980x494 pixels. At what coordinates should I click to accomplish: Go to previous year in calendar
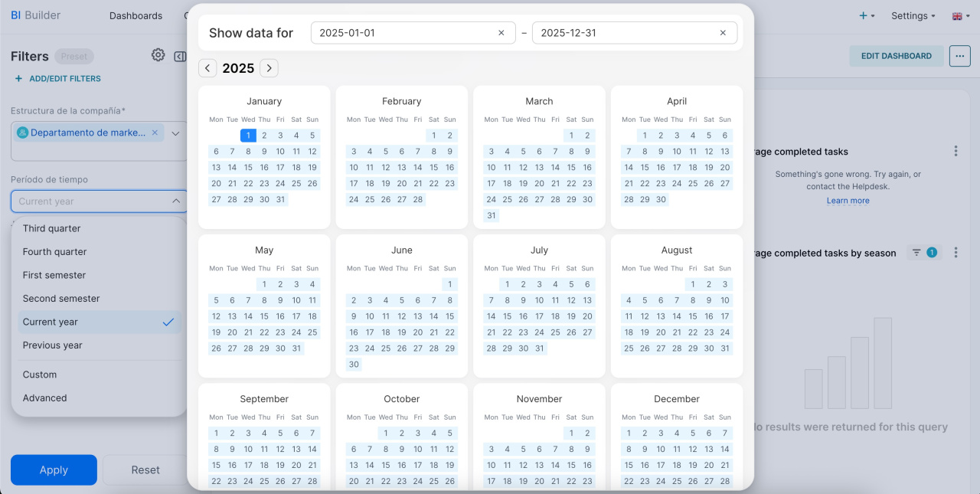click(207, 68)
